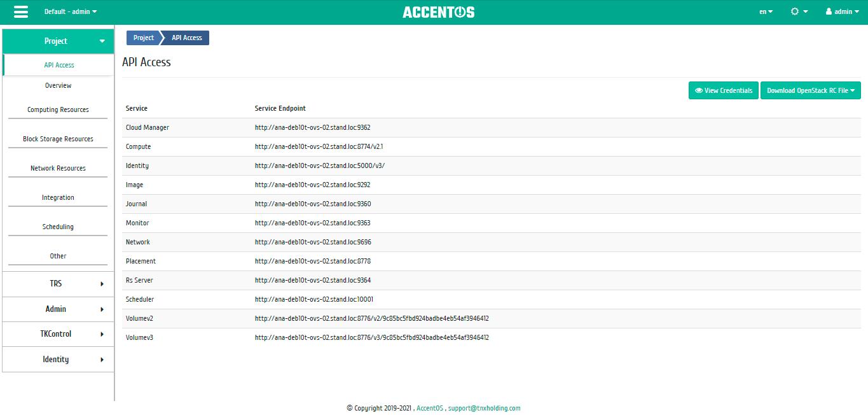Click the API Access breadcrumb
The height and width of the screenshot is (415, 868).
click(x=186, y=38)
